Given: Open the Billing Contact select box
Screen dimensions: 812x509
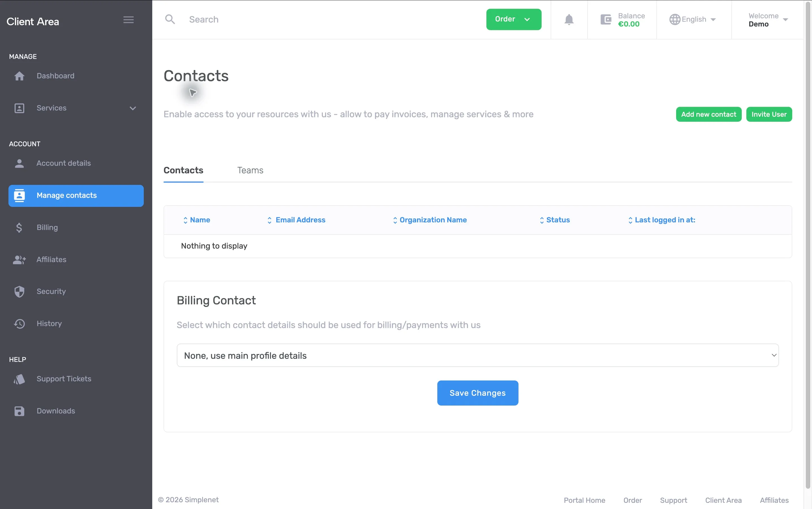Looking at the screenshot, I should [478, 355].
